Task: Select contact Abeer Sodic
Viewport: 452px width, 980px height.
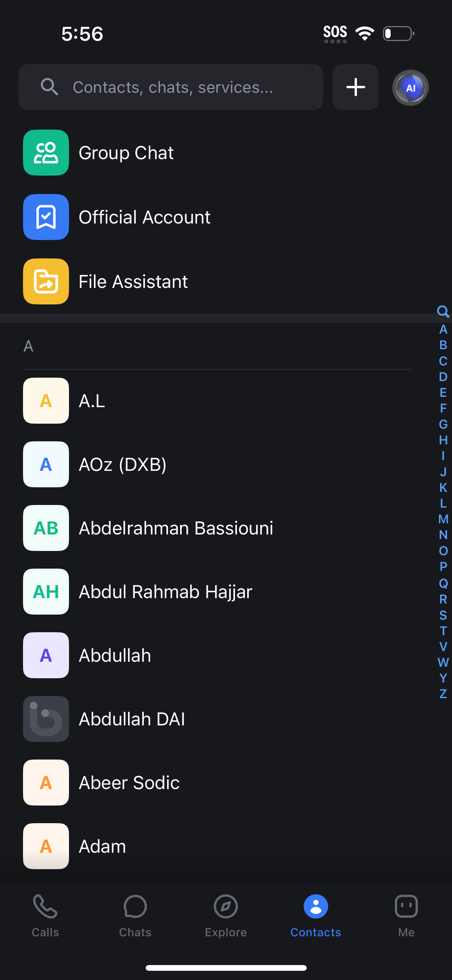Action: [129, 783]
